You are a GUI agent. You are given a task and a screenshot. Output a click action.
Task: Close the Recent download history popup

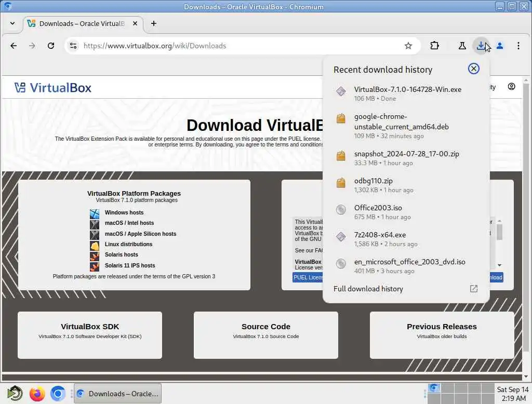coord(474,69)
